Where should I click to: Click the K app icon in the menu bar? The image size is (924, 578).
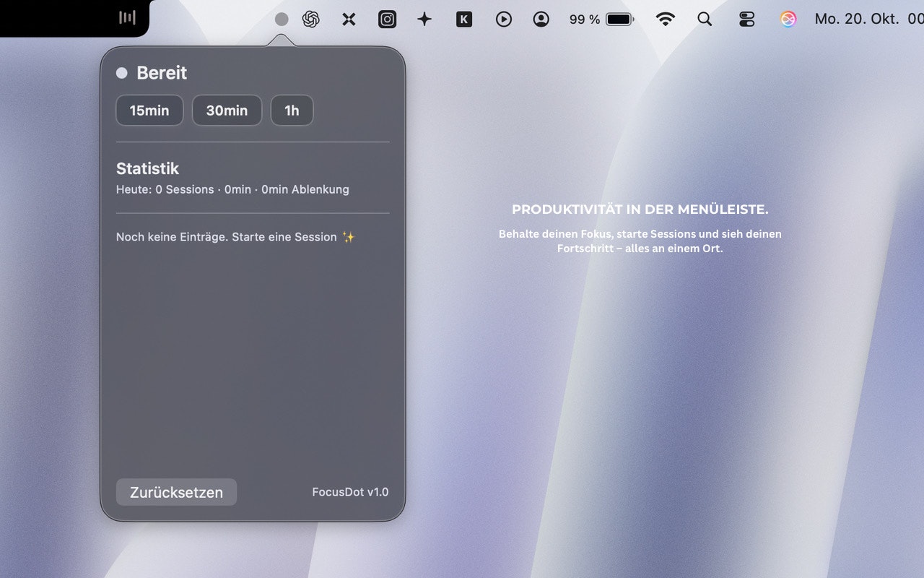coord(464,19)
